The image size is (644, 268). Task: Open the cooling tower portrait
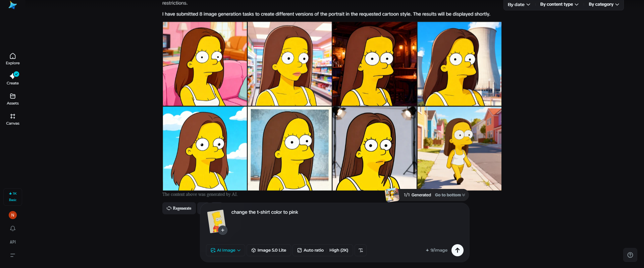(460, 64)
